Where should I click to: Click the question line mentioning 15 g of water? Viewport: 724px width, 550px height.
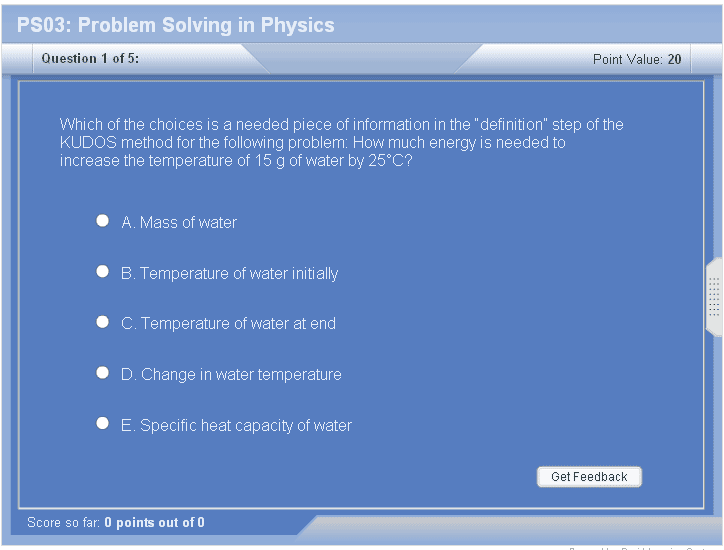point(236,160)
